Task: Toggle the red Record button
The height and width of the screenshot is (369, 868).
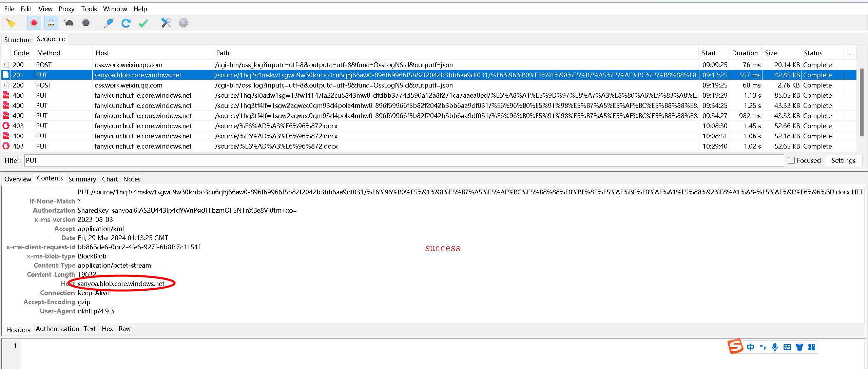Action: click(34, 23)
